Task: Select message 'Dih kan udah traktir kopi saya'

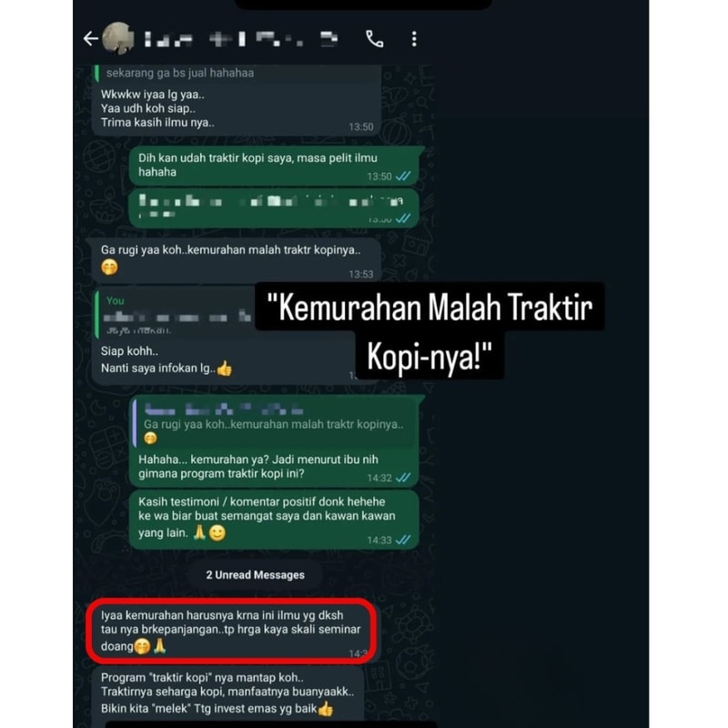Action: [x=274, y=166]
